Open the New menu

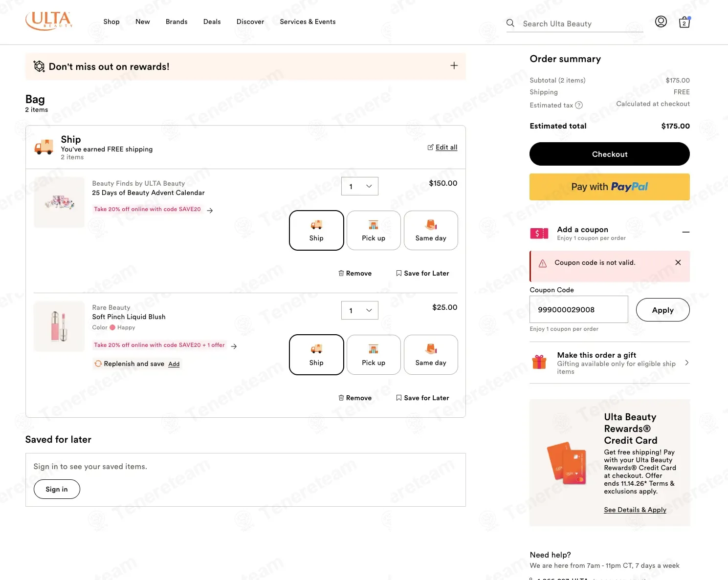(x=143, y=21)
